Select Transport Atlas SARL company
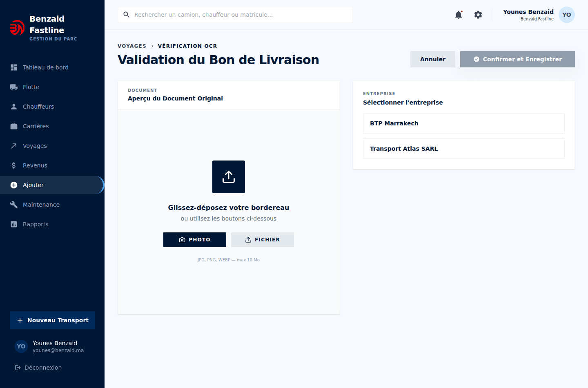The height and width of the screenshot is (388, 588). (464, 149)
